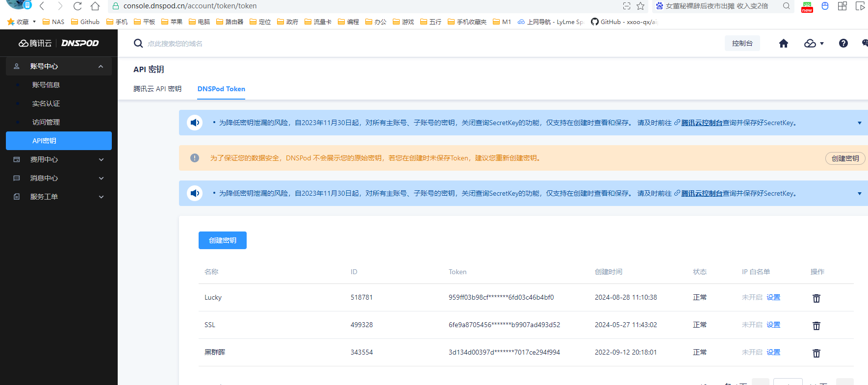Open the help question mark icon
This screenshot has height=385, width=868.
coord(843,43)
